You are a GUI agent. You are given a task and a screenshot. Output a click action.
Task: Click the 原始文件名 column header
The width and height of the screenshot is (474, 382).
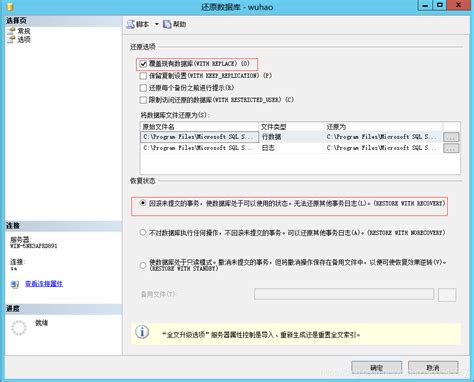click(x=200, y=127)
